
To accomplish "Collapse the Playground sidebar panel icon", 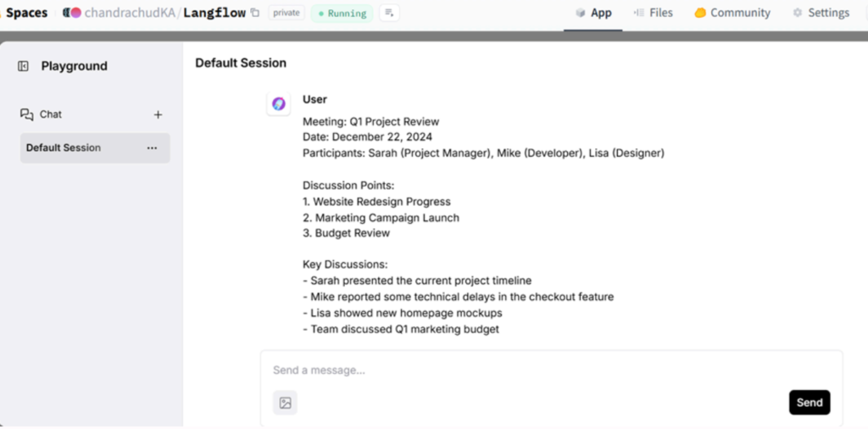I will click(x=24, y=66).
